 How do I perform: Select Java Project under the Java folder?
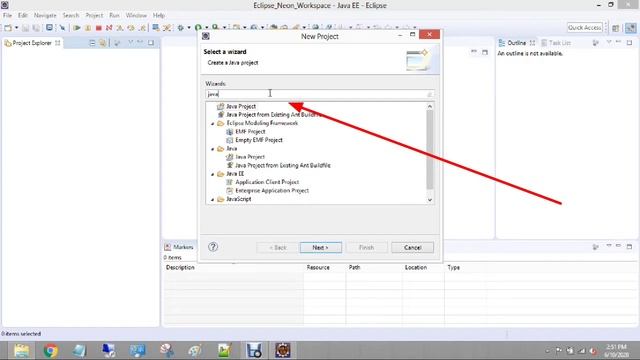(x=250, y=157)
